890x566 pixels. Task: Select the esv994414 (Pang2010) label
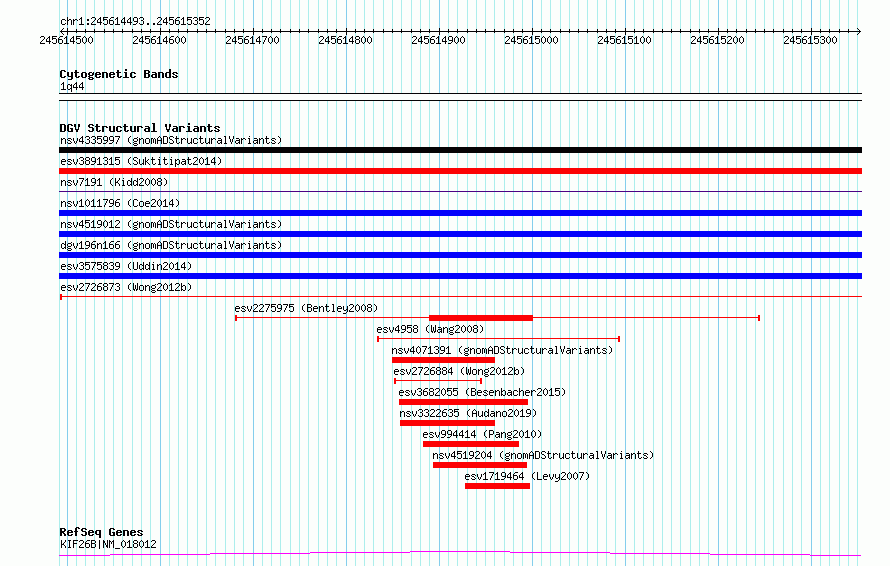coord(482,434)
